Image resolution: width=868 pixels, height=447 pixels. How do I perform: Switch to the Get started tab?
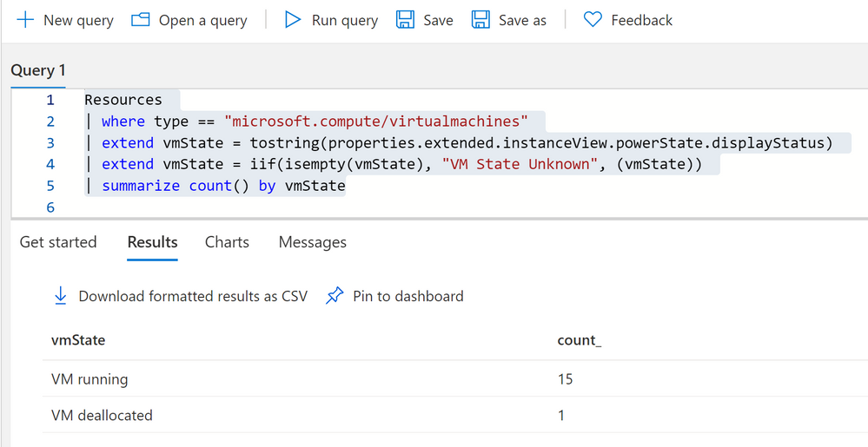[58, 242]
